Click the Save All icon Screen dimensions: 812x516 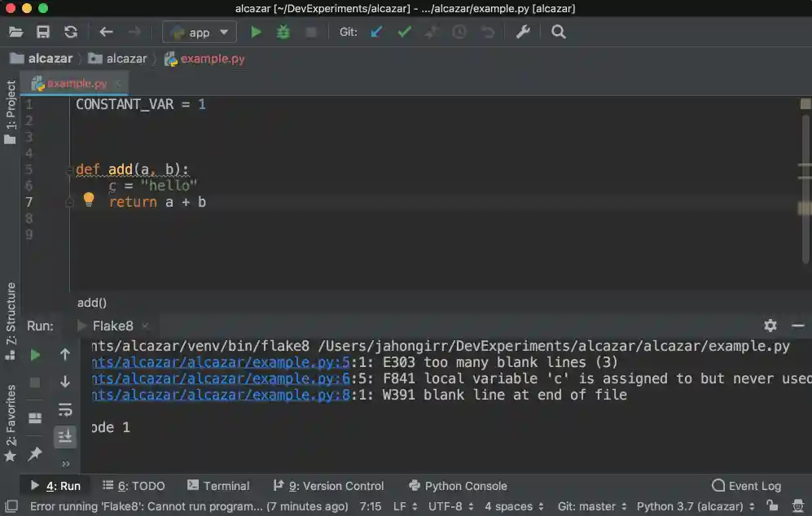coord(42,32)
